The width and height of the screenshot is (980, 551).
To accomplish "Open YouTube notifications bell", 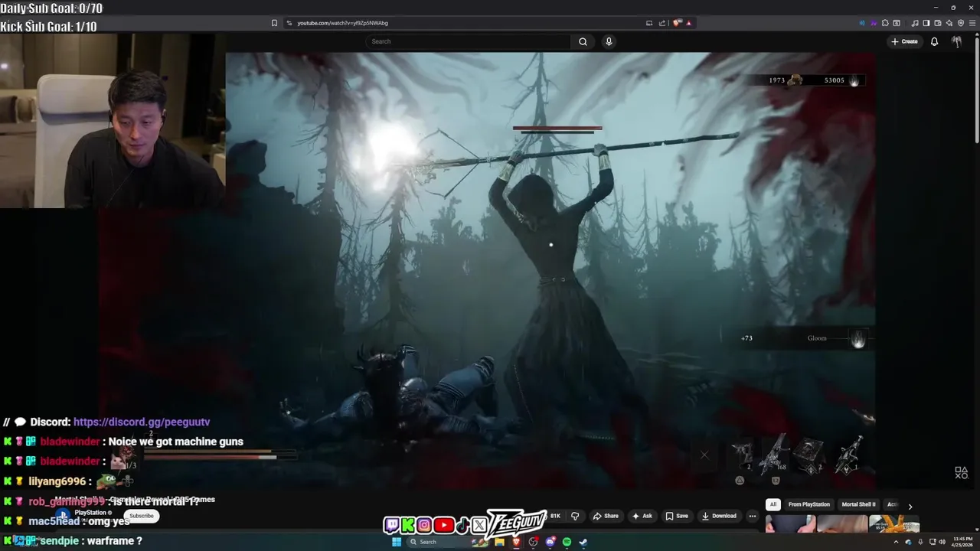I will point(934,41).
